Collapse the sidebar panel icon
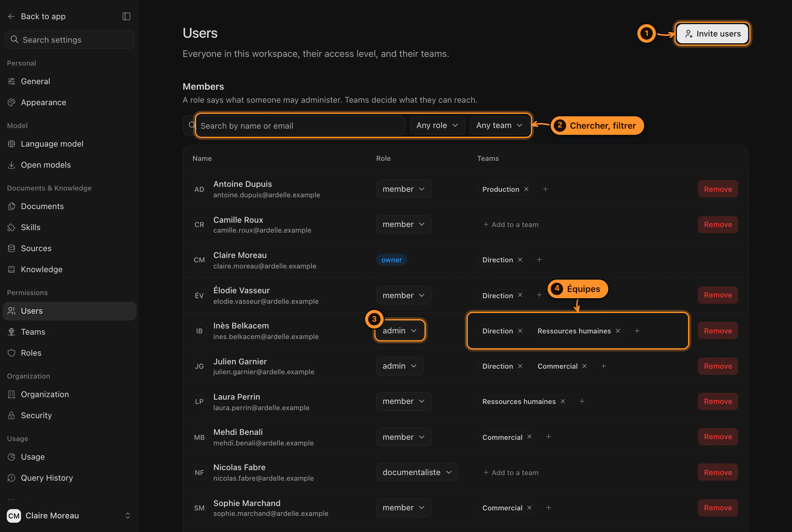Viewport: 792px width, 532px height. coord(126,16)
